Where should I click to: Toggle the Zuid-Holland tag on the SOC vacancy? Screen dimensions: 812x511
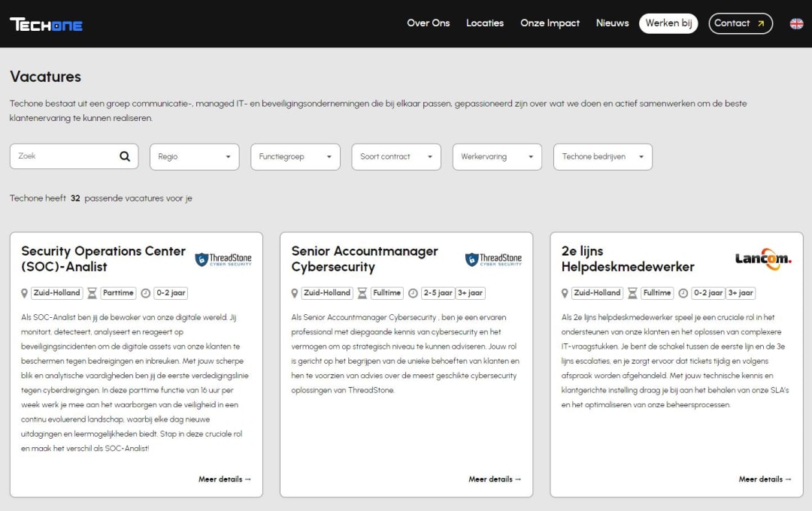coord(56,293)
